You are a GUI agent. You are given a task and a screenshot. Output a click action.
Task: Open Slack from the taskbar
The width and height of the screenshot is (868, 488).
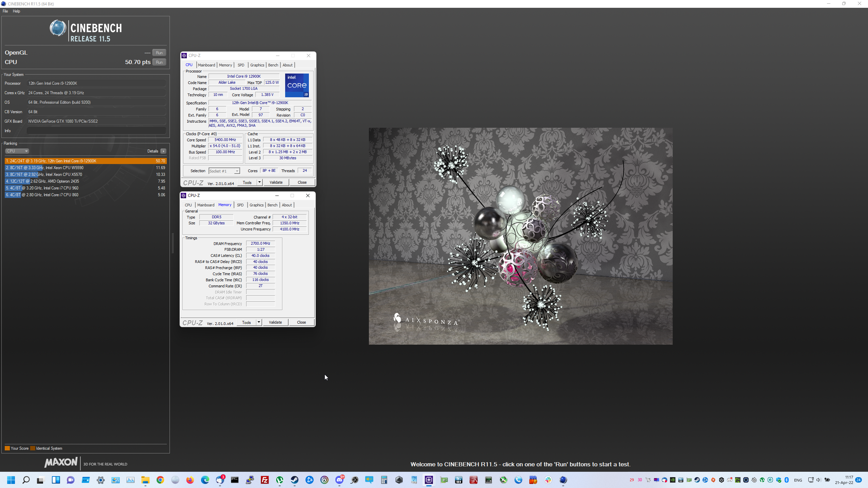pyautogui.click(x=548, y=480)
